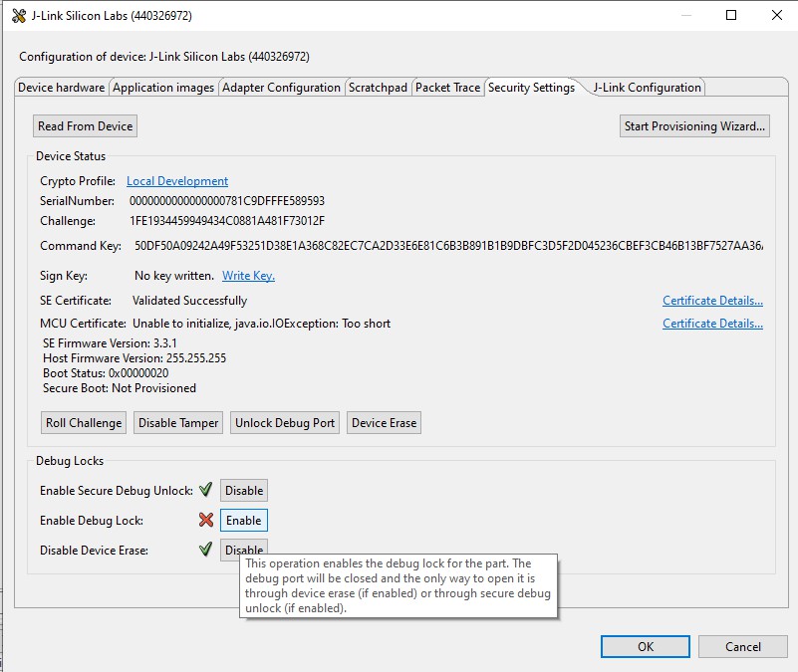Click red X icon beside Enable Debug Lock

tap(205, 520)
